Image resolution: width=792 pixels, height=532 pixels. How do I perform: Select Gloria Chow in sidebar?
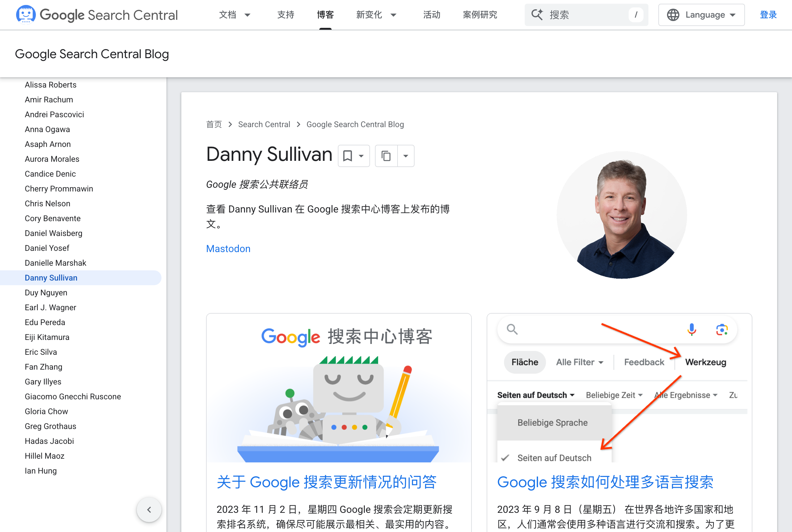tap(46, 412)
